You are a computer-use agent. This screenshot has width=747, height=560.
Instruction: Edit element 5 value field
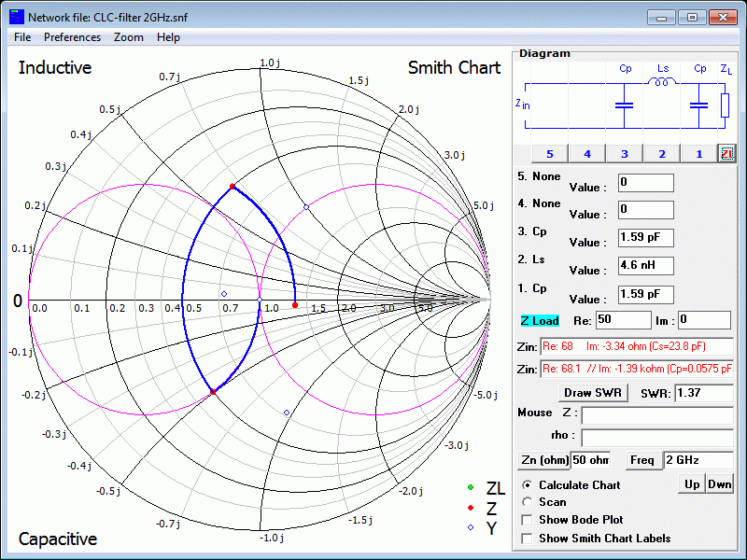click(645, 183)
